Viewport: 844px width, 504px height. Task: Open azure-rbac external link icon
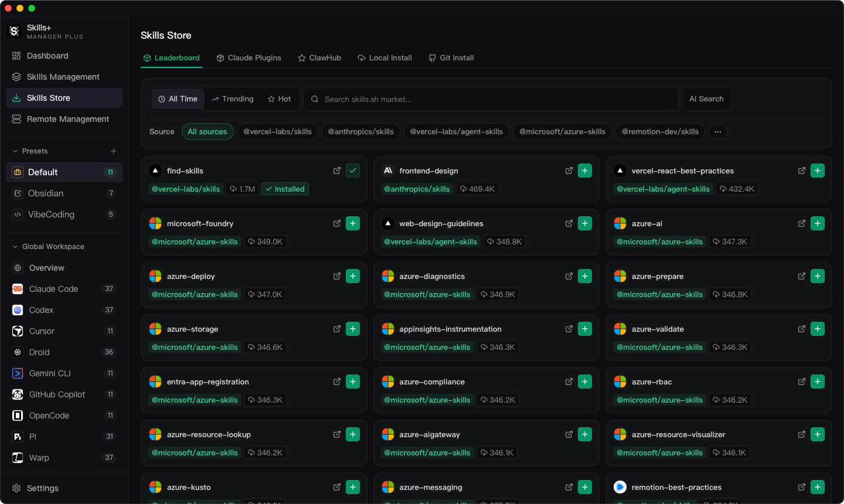(802, 382)
